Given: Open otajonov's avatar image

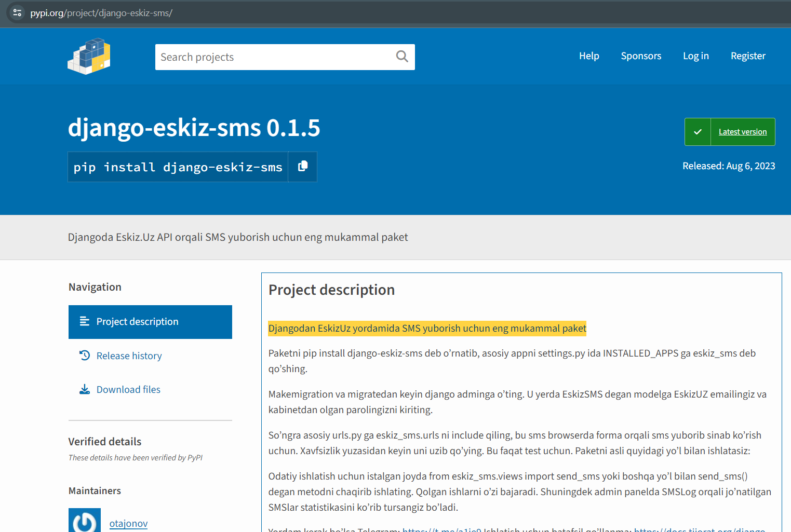Looking at the screenshot, I should click(85, 520).
